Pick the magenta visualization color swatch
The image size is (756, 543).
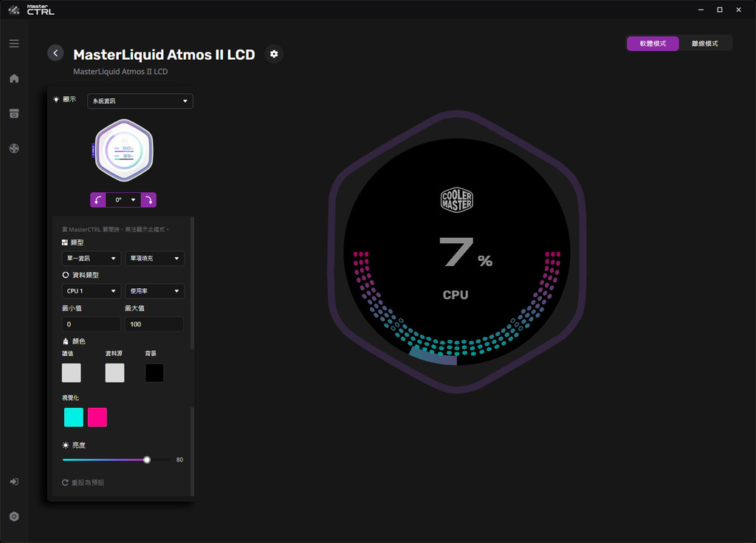click(x=97, y=417)
